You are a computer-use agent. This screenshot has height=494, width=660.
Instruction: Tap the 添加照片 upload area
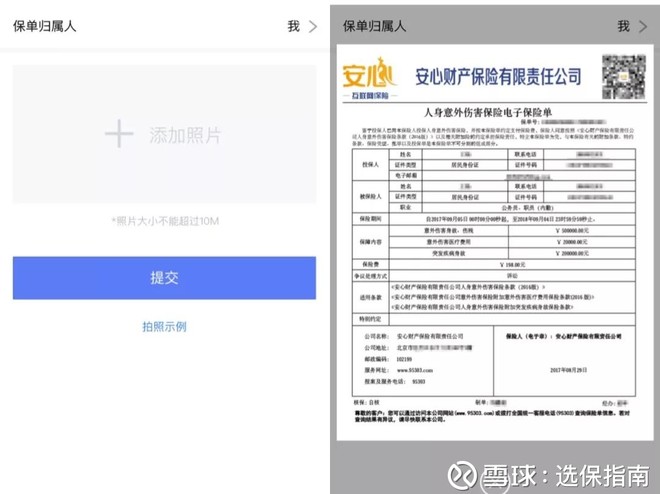coord(165,134)
